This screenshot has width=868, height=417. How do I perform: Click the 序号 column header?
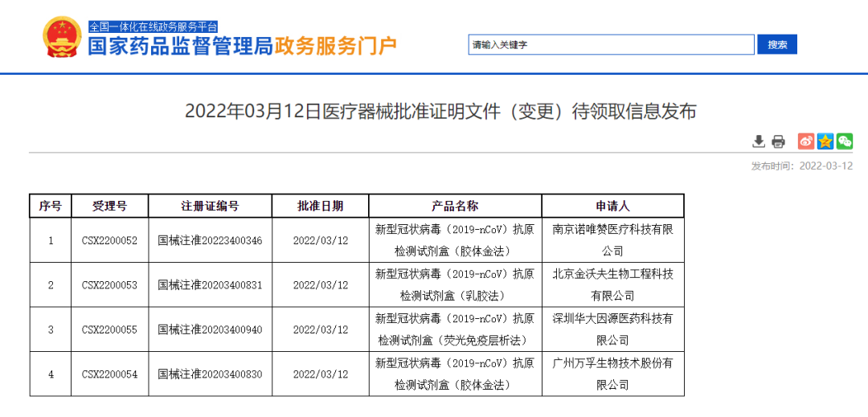point(51,206)
